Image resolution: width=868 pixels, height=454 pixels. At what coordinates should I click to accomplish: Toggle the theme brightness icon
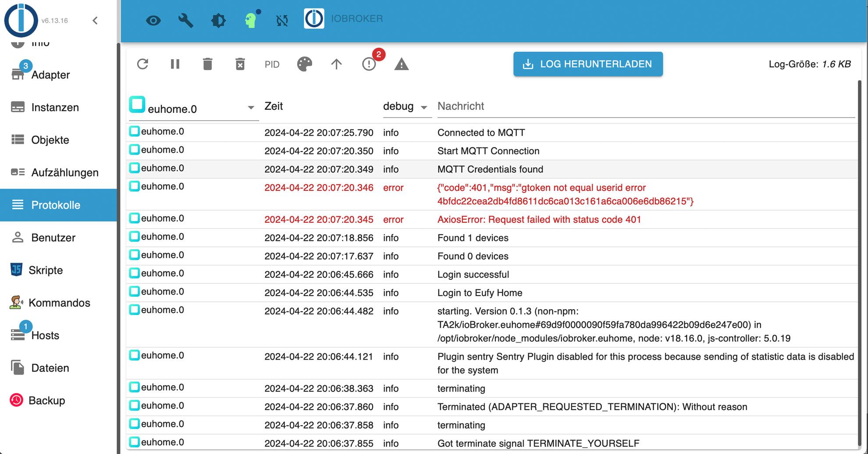point(218,20)
